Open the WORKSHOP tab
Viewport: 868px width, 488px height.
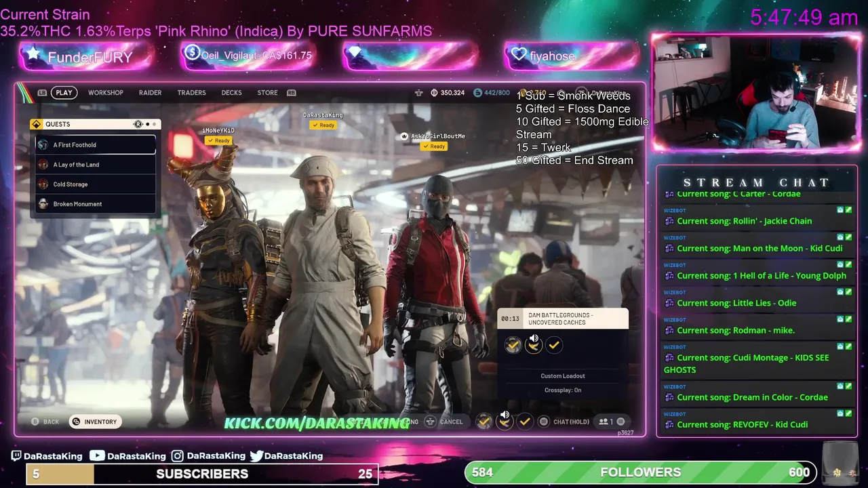(x=105, y=93)
